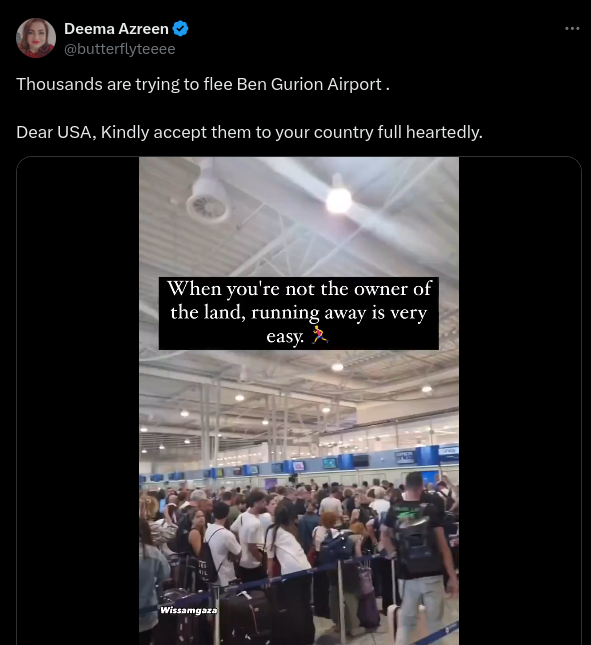Open the three-dot more options menu

pyautogui.click(x=572, y=28)
